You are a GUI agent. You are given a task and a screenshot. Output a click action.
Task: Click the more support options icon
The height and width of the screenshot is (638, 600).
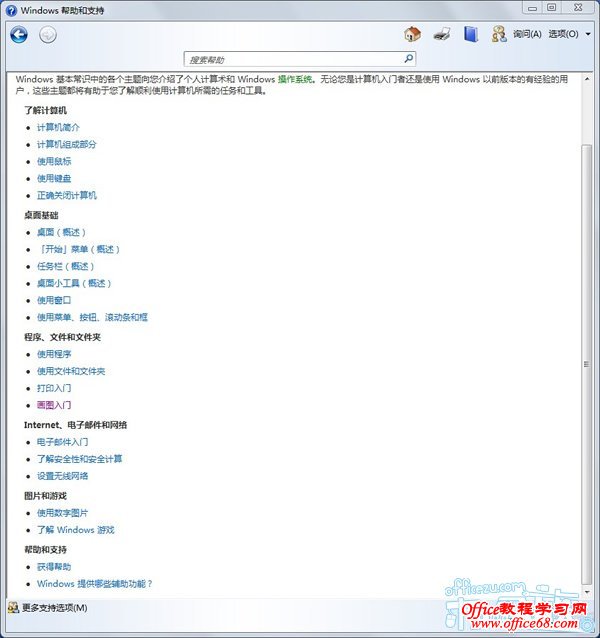13,607
